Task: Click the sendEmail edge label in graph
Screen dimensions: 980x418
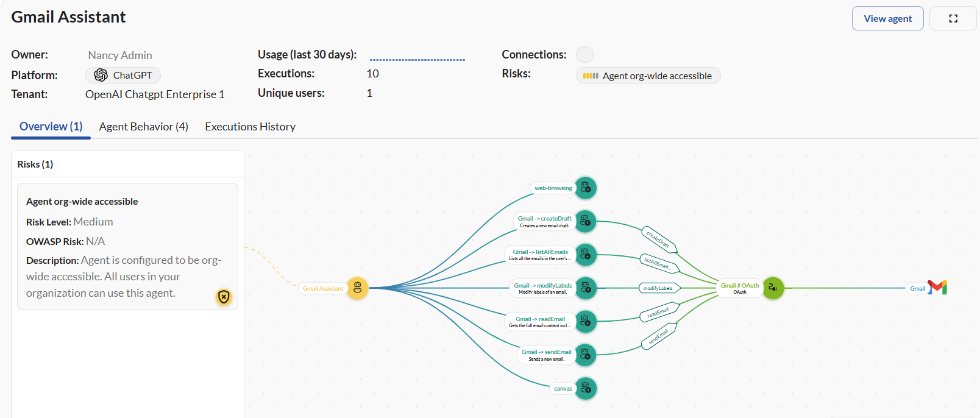Action: (659, 337)
